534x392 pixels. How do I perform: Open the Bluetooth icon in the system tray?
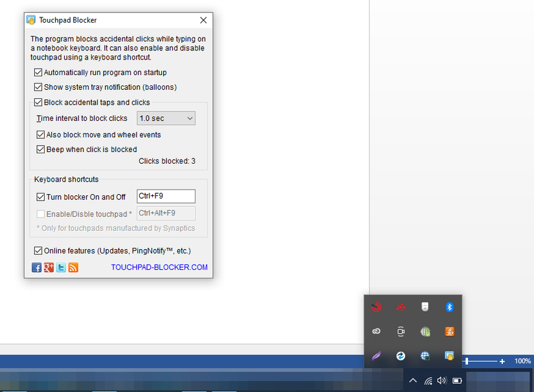pos(449,307)
